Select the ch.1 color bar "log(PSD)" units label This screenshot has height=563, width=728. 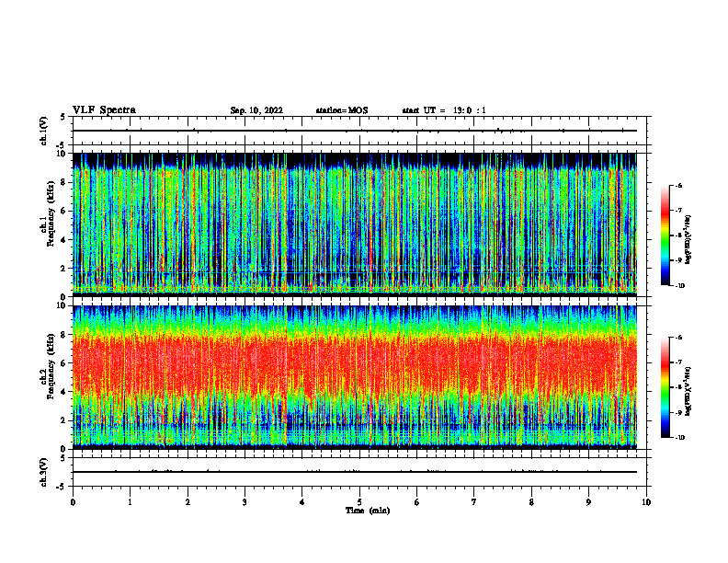(688, 240)
